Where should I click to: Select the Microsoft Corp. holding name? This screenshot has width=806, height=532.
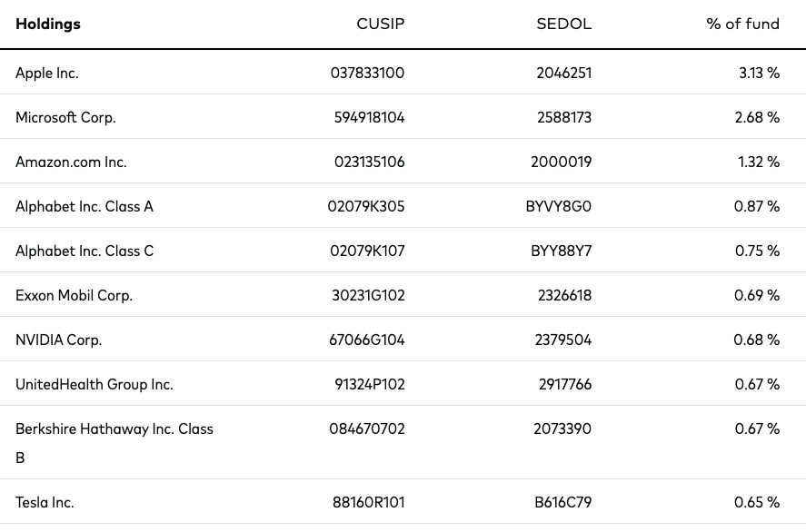coord(65,118)
